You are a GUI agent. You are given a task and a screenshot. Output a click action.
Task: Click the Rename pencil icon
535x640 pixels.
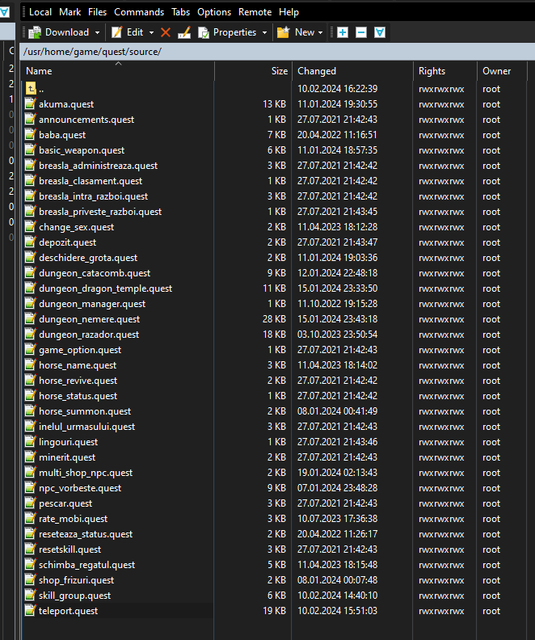coord(184,33)
